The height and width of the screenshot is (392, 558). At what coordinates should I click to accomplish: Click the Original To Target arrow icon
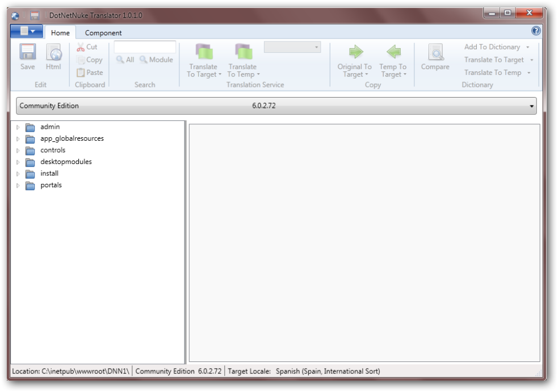[355, 52]
